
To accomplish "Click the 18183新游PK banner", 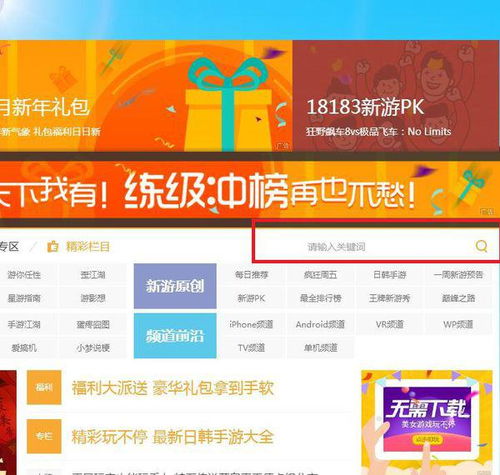I will (396, 96).
